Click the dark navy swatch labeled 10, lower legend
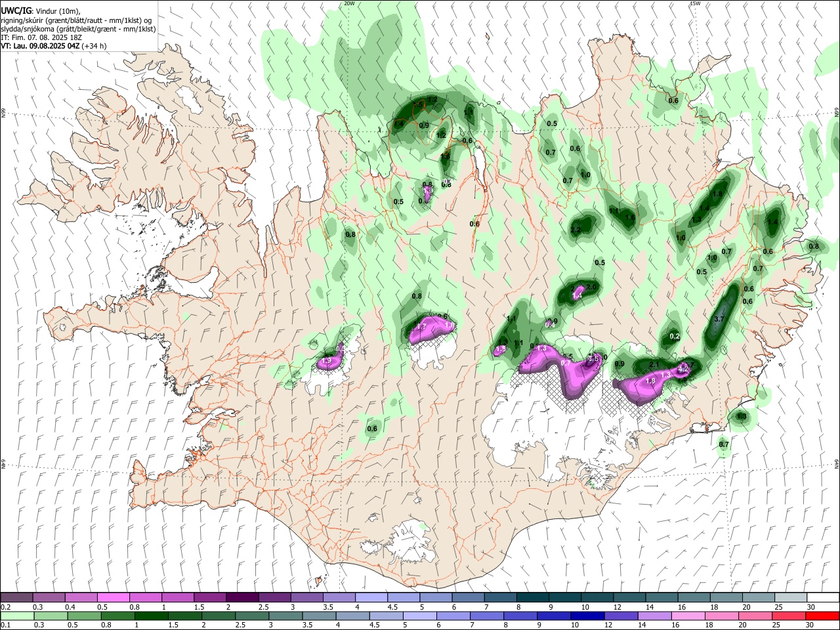Image resolution: width=840 pixels, height=630 pixels. (x=587, y=616)
